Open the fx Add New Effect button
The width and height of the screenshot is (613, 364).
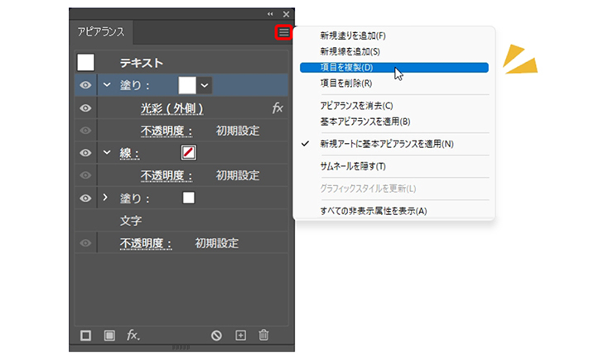pos(133,335)
